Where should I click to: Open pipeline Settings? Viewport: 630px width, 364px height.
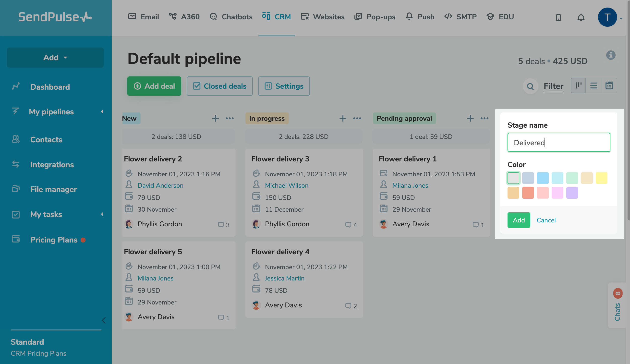[284, 86]
